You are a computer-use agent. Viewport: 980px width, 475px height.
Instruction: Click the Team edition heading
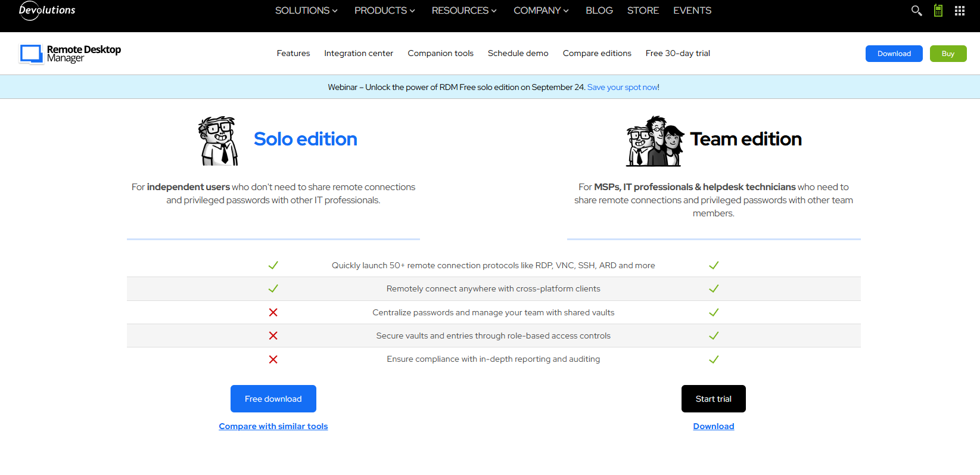746,139
